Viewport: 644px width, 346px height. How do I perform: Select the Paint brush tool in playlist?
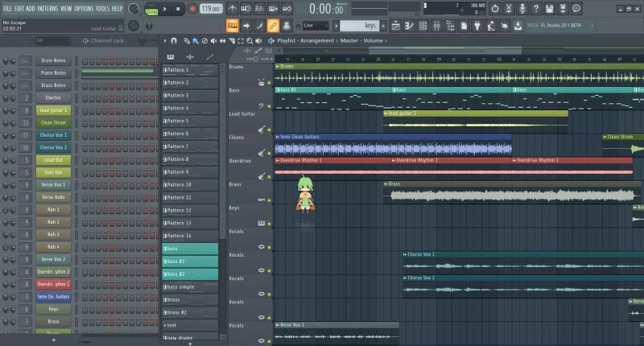click(x=196, y=40)
